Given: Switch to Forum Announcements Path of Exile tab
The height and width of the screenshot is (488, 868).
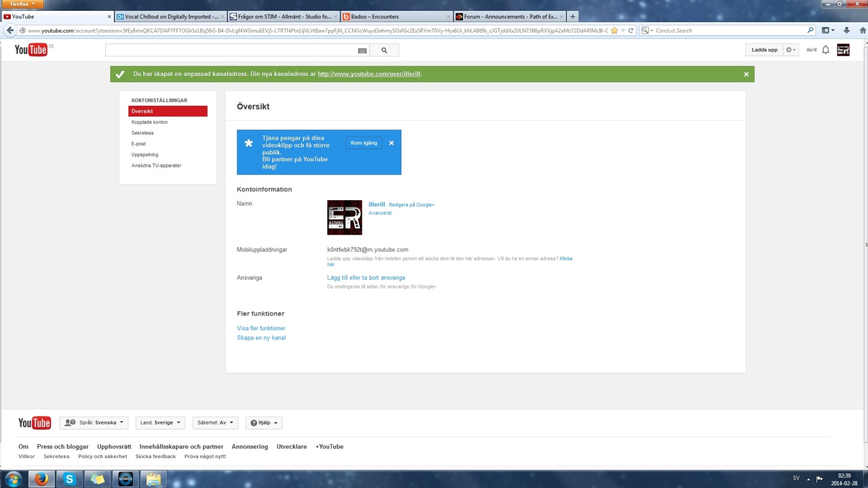Looking at the screenshot, I should [509, 17].
